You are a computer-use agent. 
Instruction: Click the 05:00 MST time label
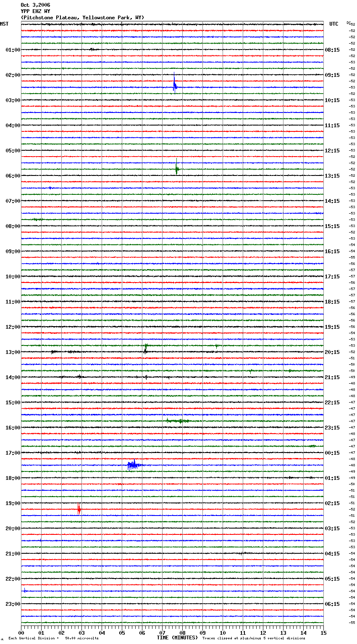tap(13, 151)
